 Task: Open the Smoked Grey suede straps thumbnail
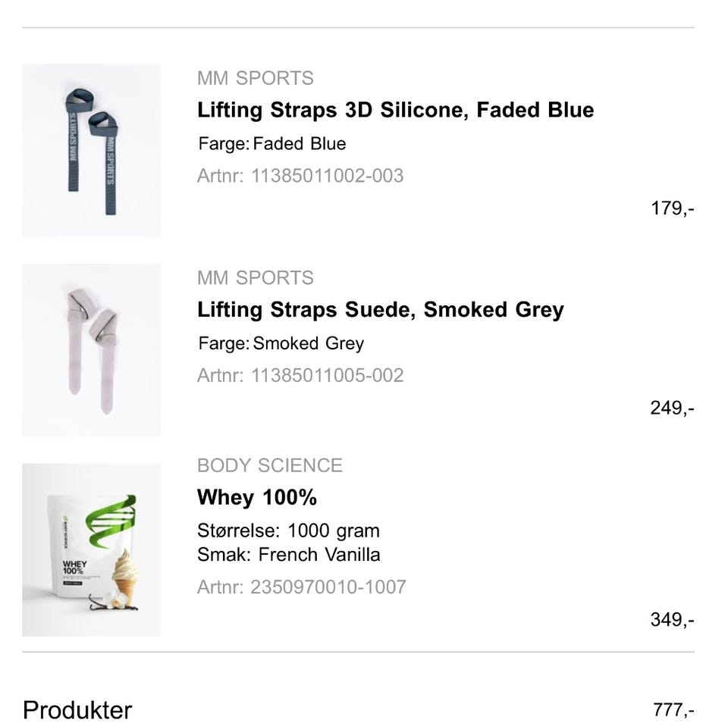click(x=92, y=350)
